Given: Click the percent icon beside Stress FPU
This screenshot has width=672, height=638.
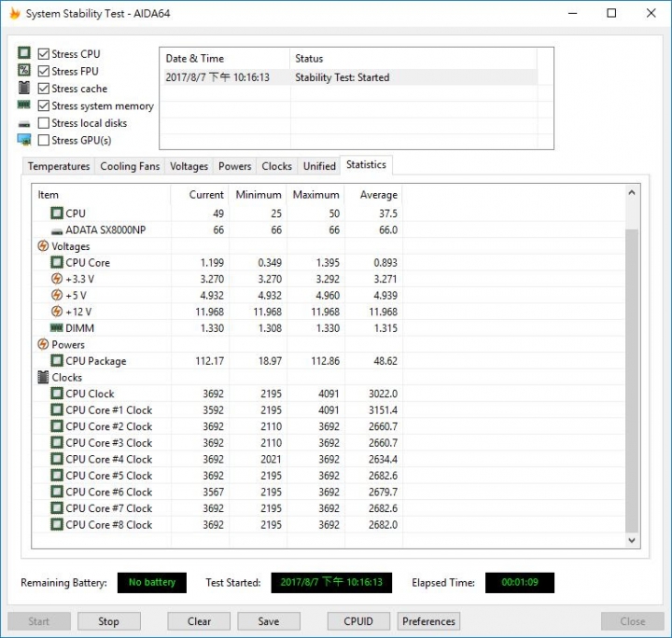Looking at the screenshot, I should pos(24,70).
